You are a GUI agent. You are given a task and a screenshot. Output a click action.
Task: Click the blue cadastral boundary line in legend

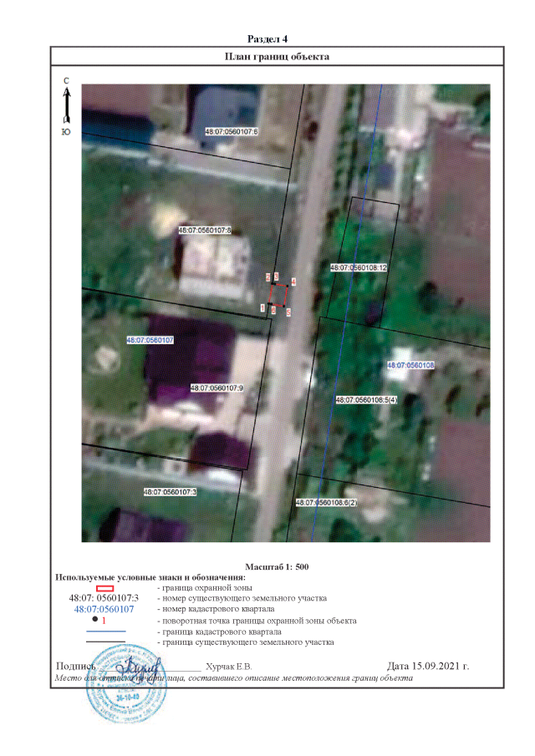(x=104, y=632)
